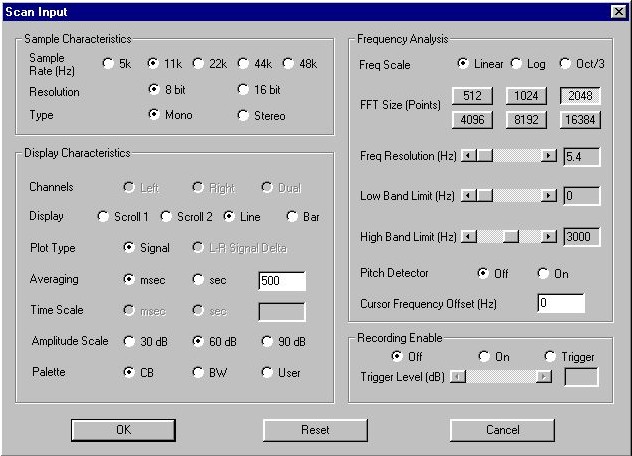
Task: Confirm settings with the OK button
Action: tap(123, 430)
